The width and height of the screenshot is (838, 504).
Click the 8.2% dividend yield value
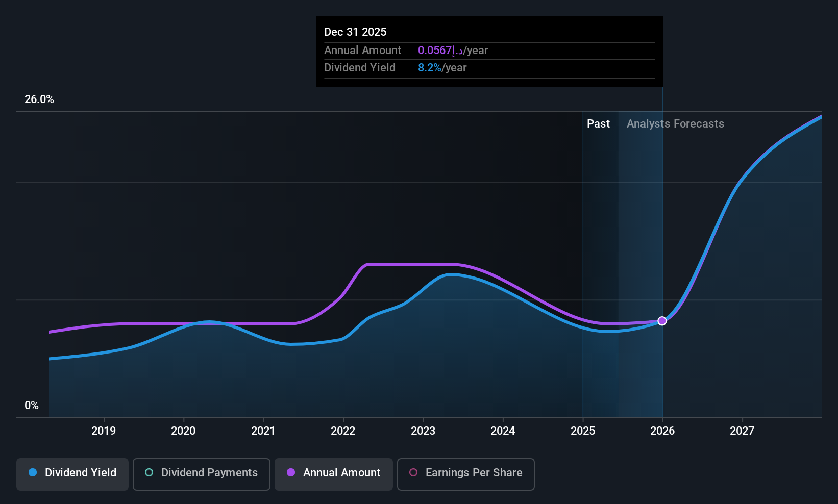(x=430, y=68)
